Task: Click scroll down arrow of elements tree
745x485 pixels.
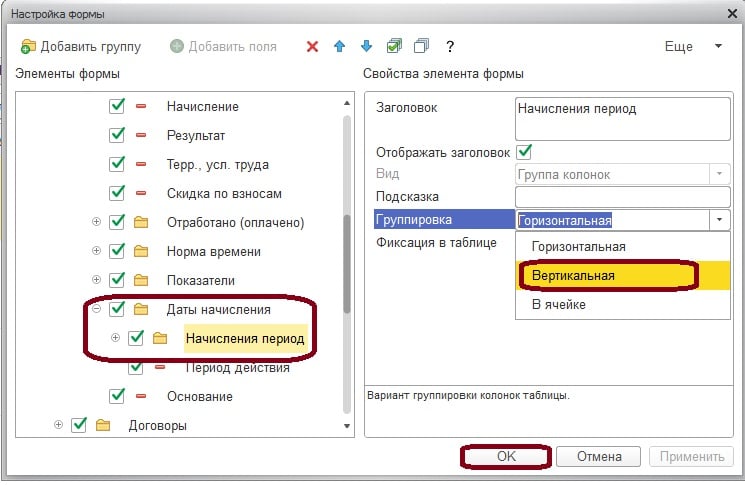Action: point(347,426)
